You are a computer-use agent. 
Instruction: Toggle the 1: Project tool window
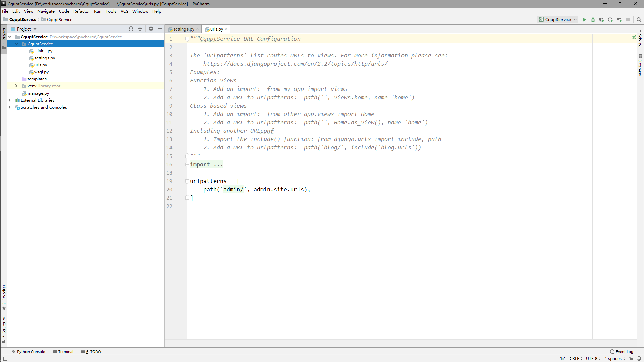pos(4,36)
